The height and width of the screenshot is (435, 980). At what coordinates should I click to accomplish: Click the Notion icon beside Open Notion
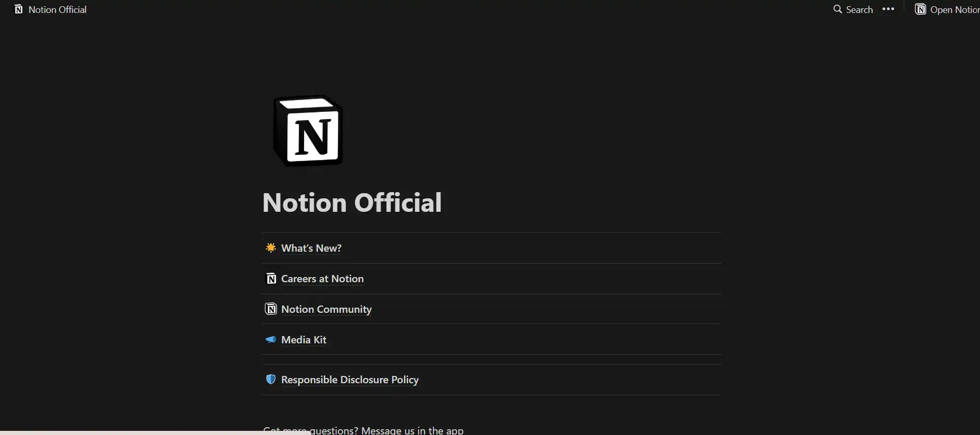tap(920, 9)
